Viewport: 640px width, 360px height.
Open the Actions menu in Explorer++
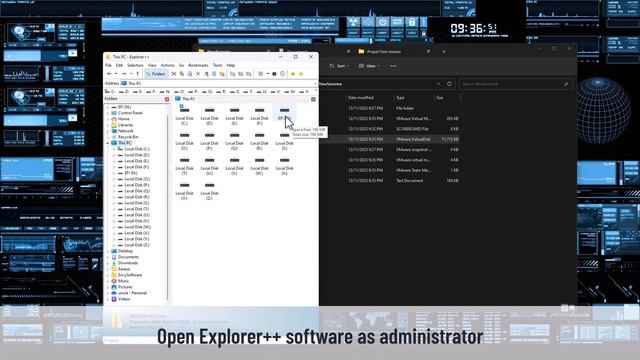(x=167, y=65)
